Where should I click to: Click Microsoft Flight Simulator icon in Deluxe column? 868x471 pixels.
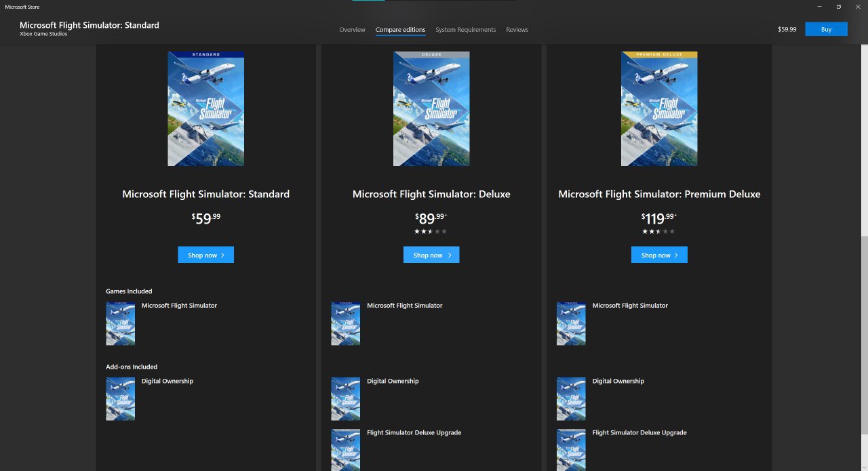(345, 324)
